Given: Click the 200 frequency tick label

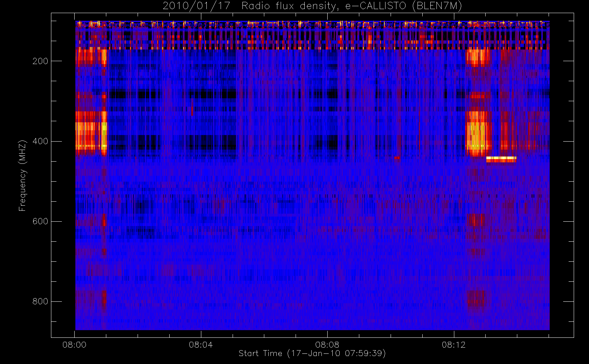Looking at the screenshot, I should tap(40, 61).
